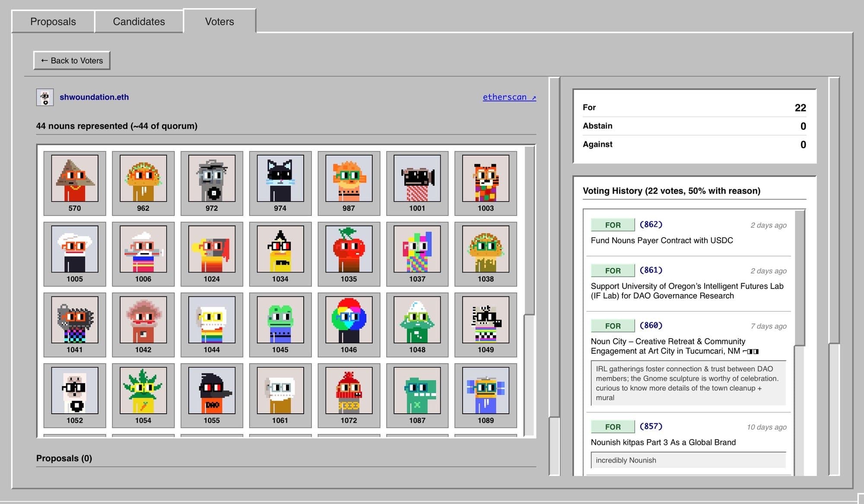
Task: Switch to the Candidates tab
Action: (139, 21)
